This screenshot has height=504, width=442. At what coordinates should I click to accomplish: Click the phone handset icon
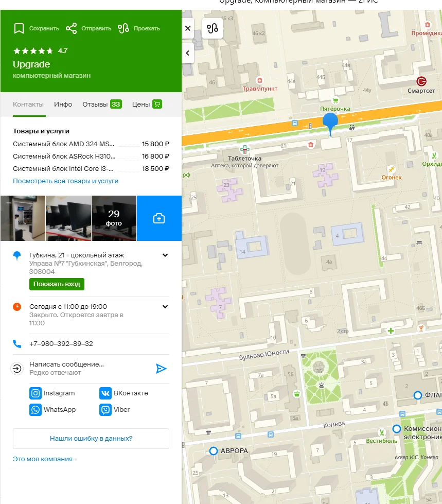(x=17, y=343)
